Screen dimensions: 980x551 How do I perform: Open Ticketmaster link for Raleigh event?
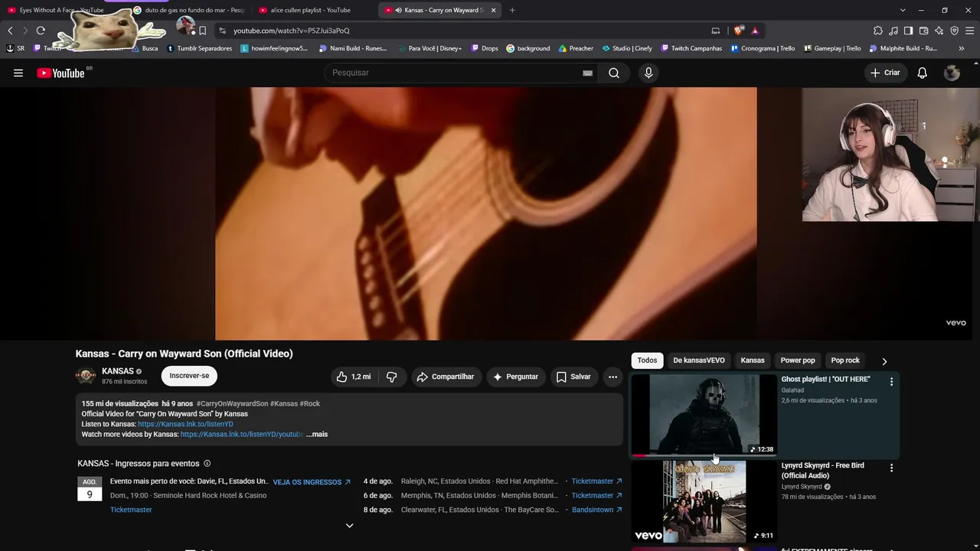click(x=596, y=481)
